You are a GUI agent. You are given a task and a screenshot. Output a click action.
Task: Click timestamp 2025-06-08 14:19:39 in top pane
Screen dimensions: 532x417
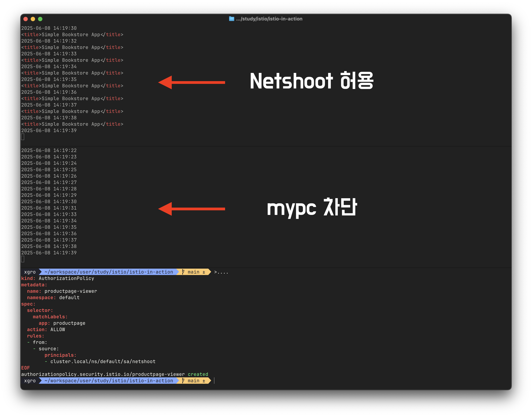tap(49, 130)
